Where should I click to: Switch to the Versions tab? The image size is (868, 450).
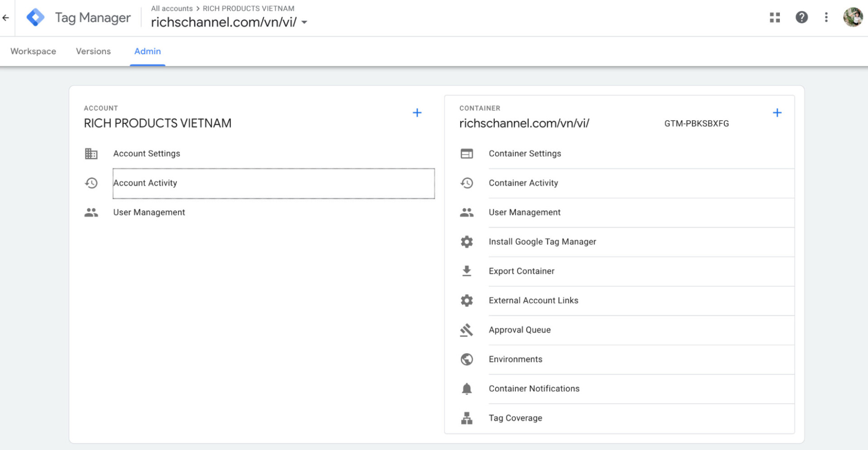93,51
